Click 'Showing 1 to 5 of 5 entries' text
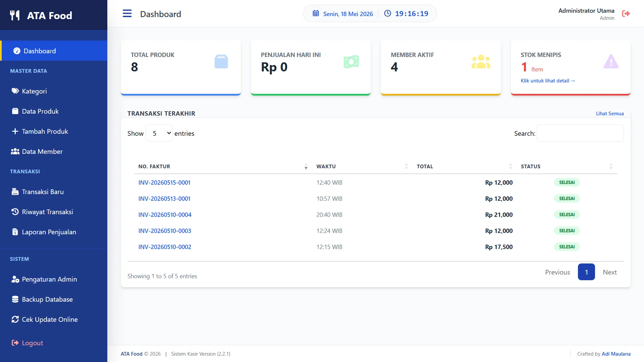This screenshot has height=362, width=644. point(162,276)
